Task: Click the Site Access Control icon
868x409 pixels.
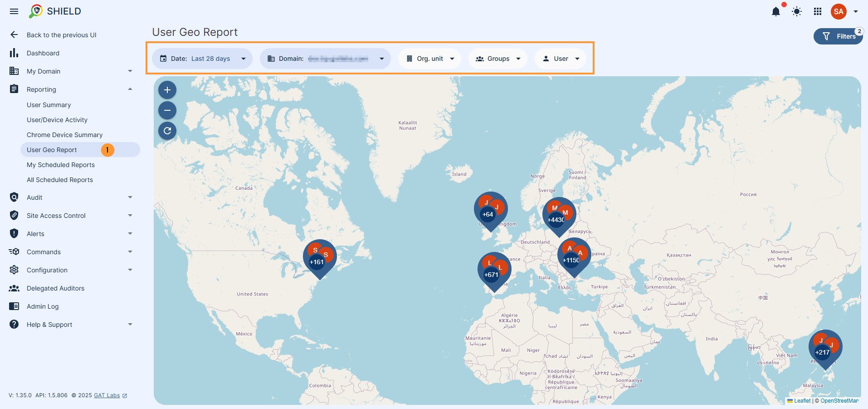Action: [x=14, y=215]
